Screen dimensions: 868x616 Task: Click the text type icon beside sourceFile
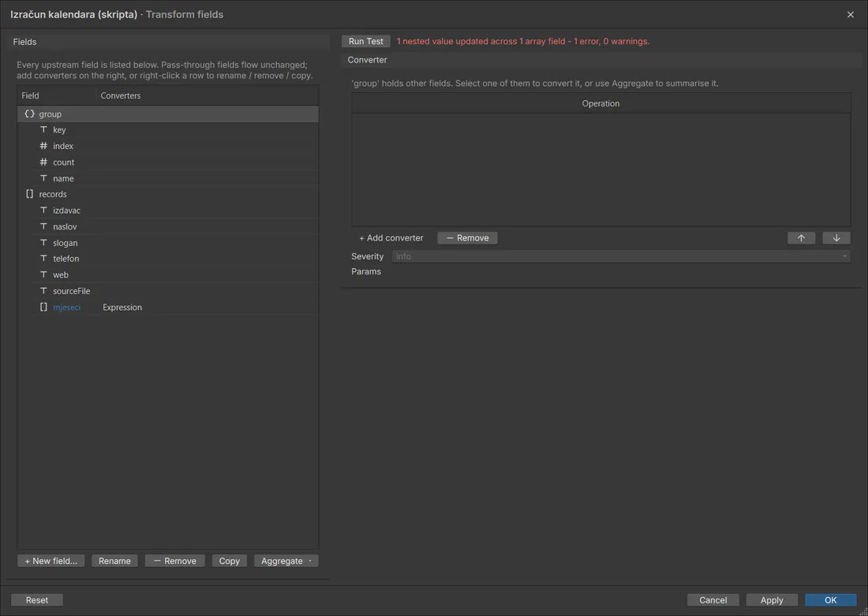(x=43, y=290)
